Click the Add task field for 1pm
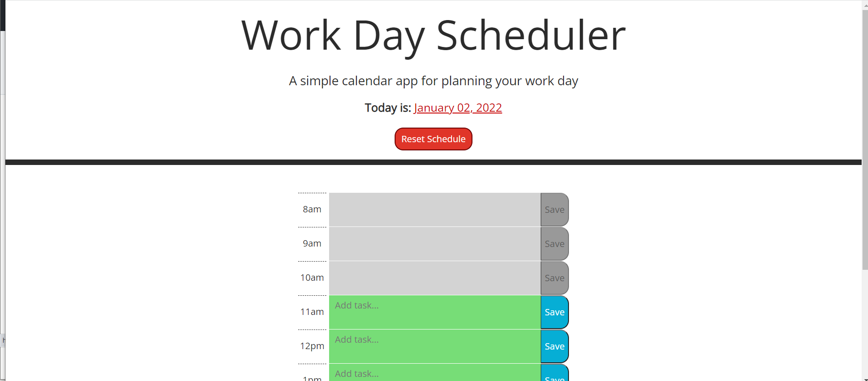Image resolution: width=868 pixels, height=381 pixels. point(432,373)
